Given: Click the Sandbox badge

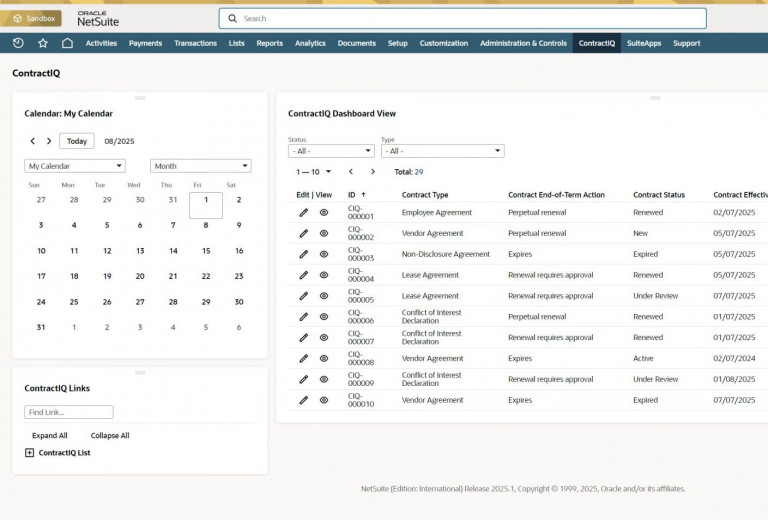Looking at the screenshot, I should pyautogui.click(x=31, y=19).
